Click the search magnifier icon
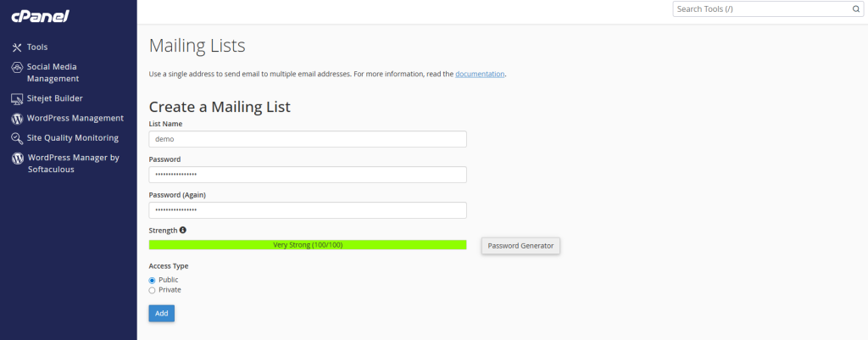Viewport: 868px width, 340px height. tap(855, 9)
